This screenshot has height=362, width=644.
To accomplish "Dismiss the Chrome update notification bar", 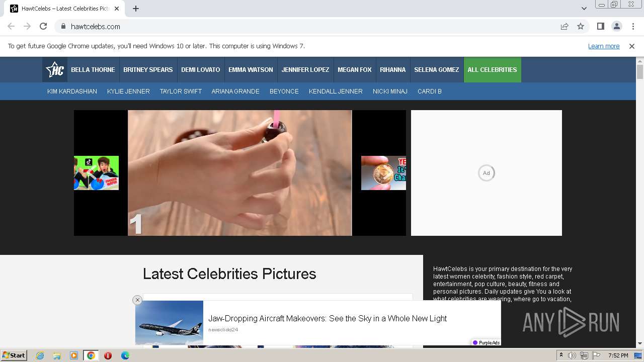I will 632,46.
